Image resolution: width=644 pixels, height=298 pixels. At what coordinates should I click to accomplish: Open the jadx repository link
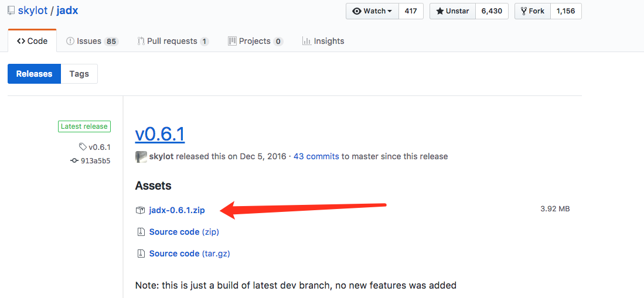coord(67,11)
